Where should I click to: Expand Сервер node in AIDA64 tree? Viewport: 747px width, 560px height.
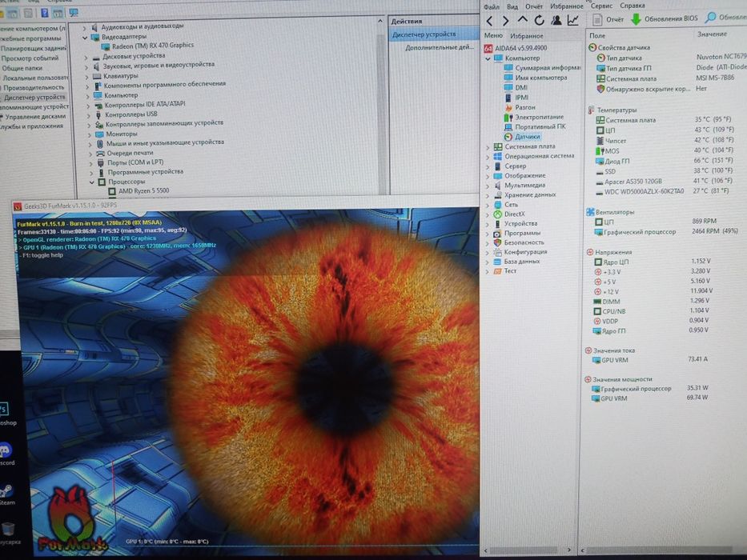coord(488,166)
